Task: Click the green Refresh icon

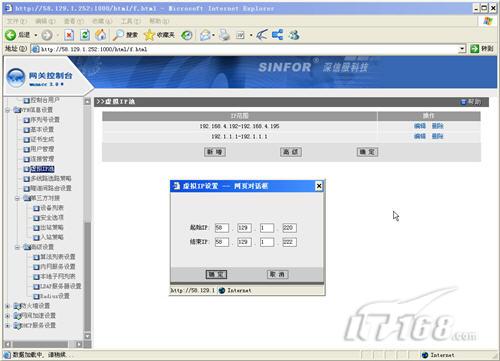Action: pos(85,35)
